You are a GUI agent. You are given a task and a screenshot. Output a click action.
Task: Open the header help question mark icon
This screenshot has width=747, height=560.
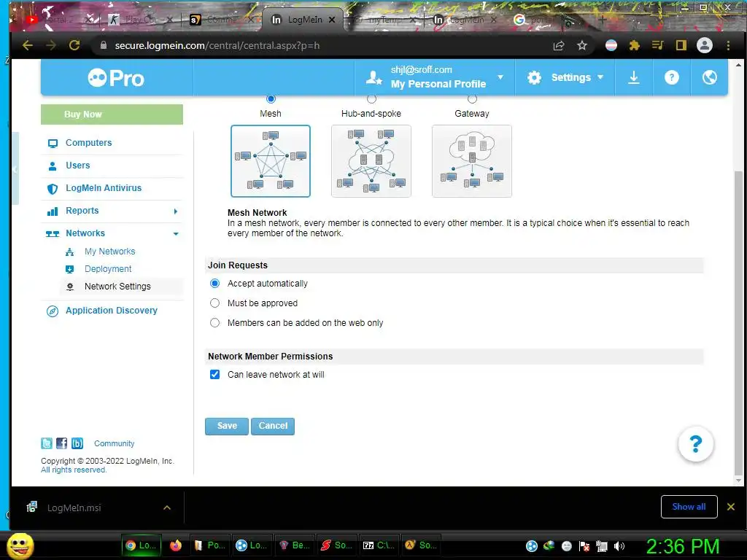click(x=671, y=77)
